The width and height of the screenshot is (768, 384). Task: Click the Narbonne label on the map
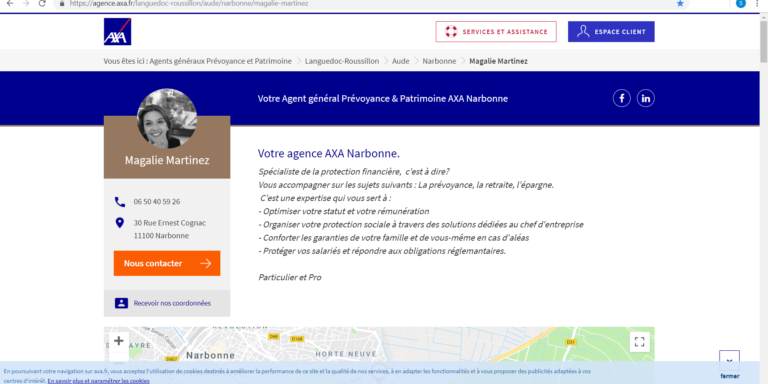coord(211,355)
